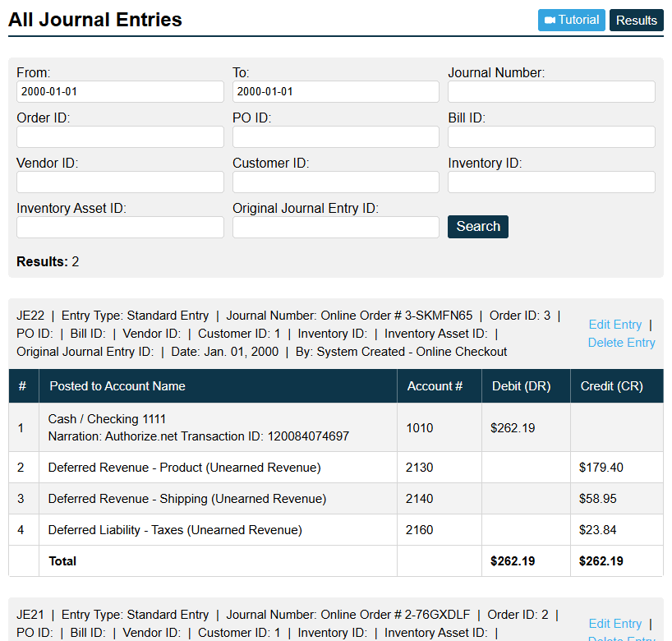Click Edit Entry for JE21
672x641 pixels.
(x=615, y=624)
